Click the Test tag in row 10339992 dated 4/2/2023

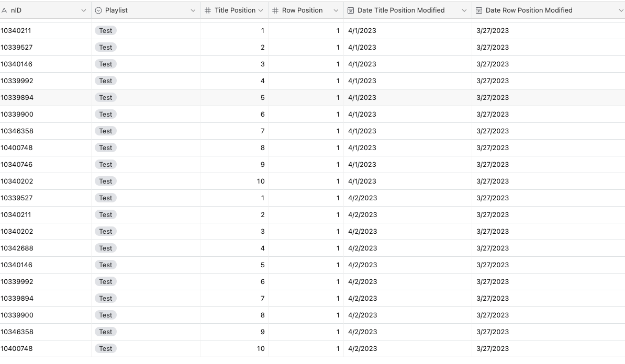point(106,281)
